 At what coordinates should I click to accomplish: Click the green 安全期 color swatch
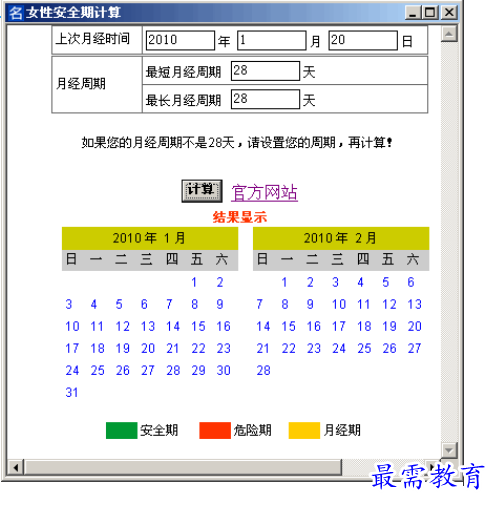click(122, 430)
